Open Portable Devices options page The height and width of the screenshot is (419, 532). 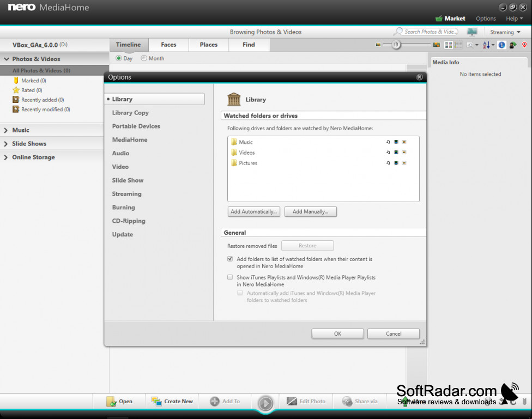(x=136, y=126)
